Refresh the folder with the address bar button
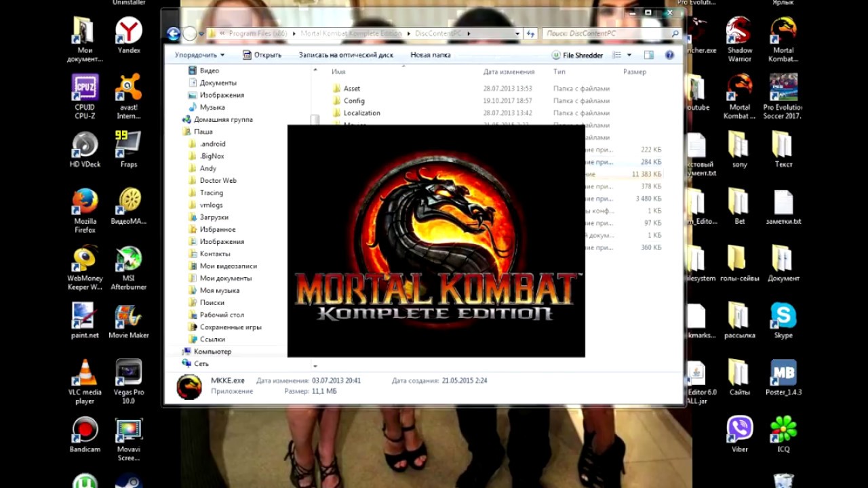The height and width of the screenshot is (488, 868). pyautogui.click(x=532, y=33)
